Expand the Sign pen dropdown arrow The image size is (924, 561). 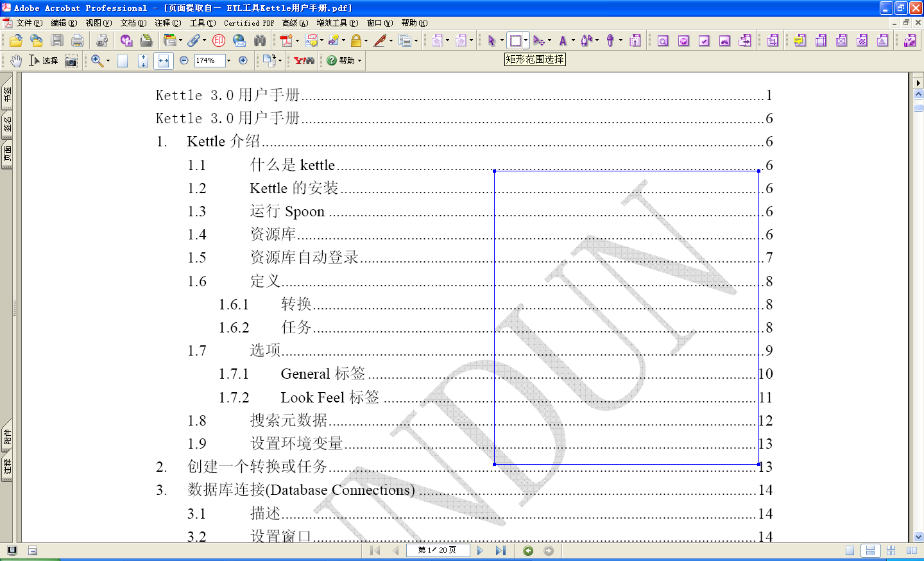tap(391, 40)
